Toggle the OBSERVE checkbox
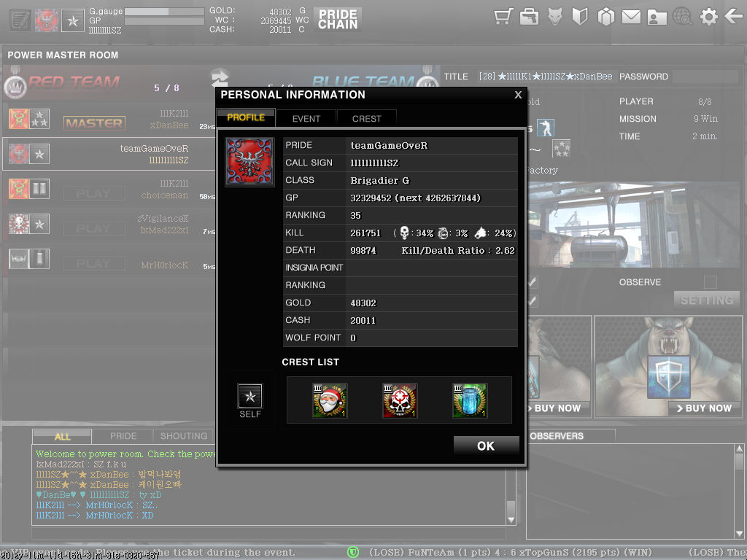This screenshot has height=560, width=747. [710, 282]
